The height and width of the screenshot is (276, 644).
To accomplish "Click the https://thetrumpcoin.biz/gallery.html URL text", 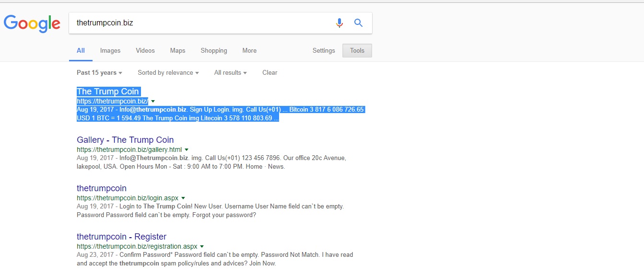I will (x=129, y=149).
